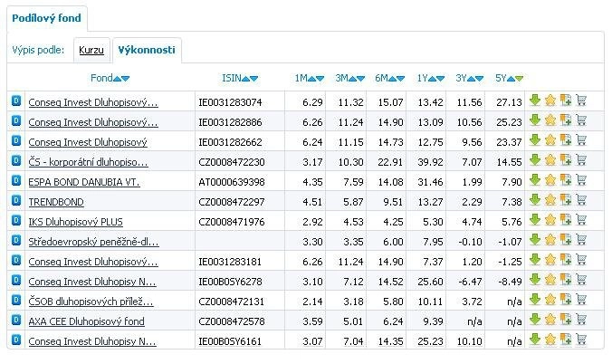Sort 1M performance ascending

coord(311,79)
